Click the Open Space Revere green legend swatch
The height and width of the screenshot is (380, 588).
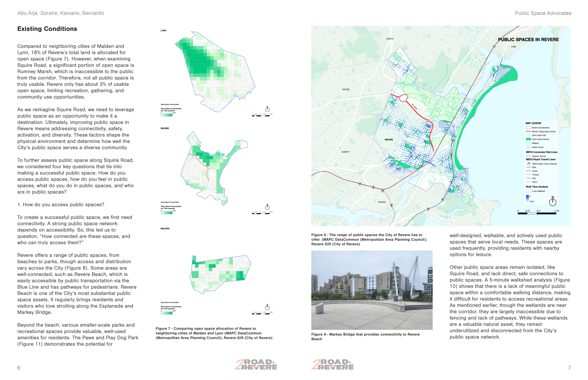click(x=528, y=139)
